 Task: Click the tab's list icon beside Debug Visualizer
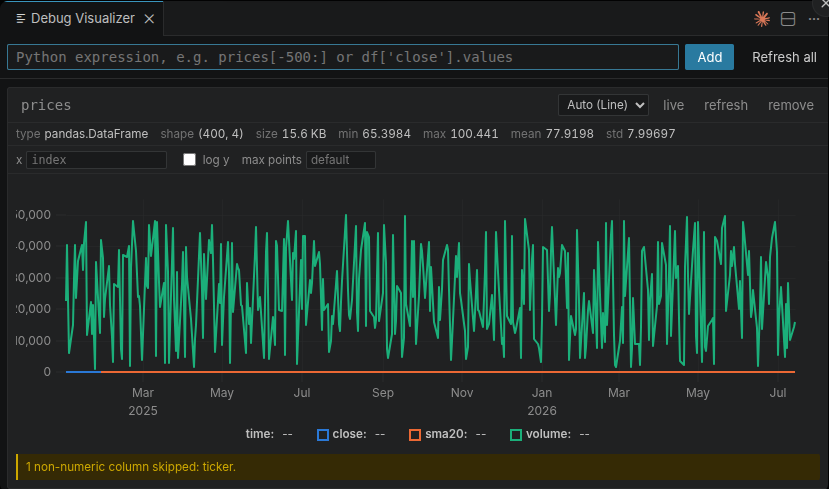21,19
